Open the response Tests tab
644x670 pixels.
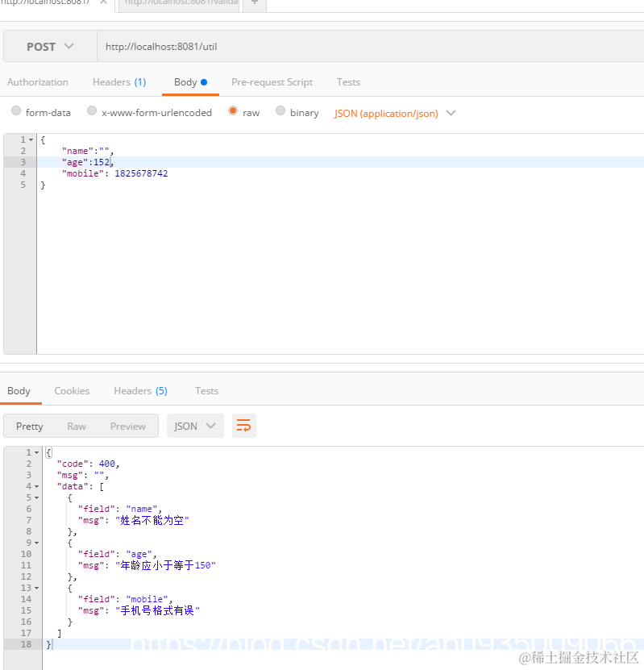pyautogui.click(x=206, y=391)
